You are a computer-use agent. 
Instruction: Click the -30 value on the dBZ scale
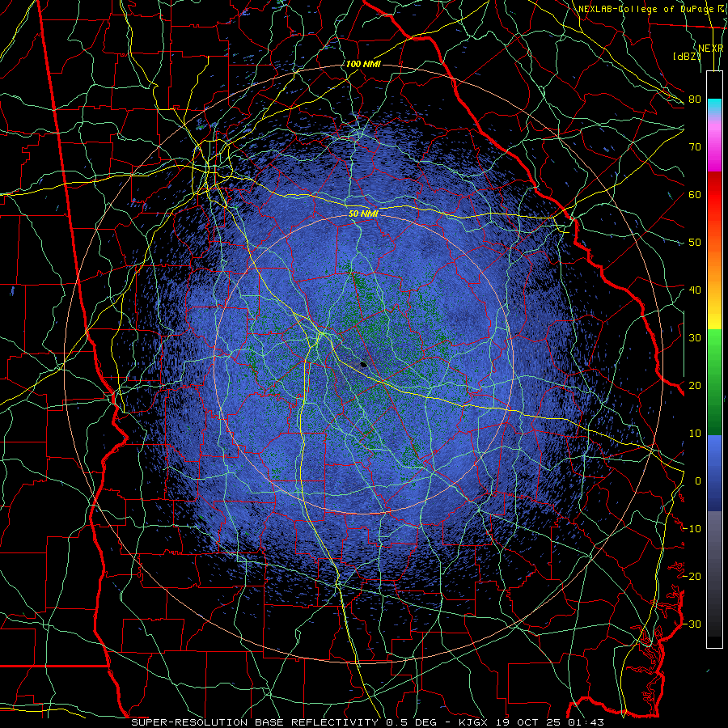692,624
